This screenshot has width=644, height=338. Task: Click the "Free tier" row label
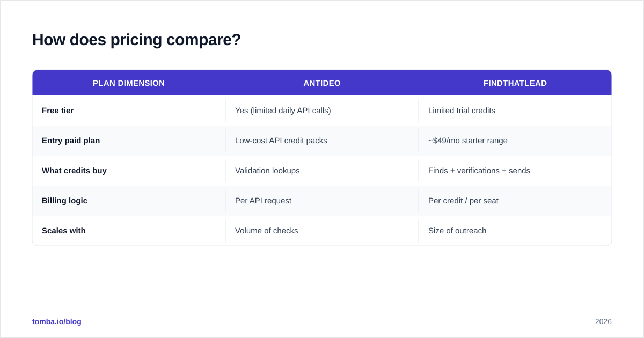pos(58,111)
